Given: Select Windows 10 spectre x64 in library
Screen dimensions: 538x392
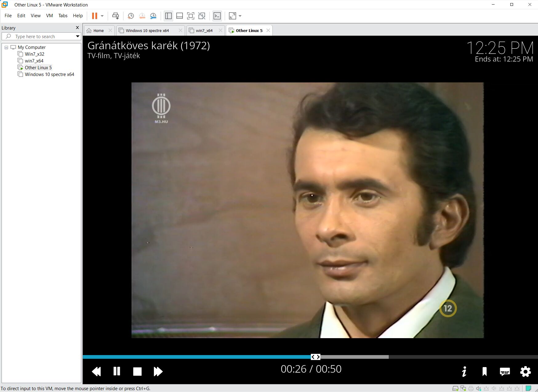Looking at the screenshot, I should [x=49, y=74].
